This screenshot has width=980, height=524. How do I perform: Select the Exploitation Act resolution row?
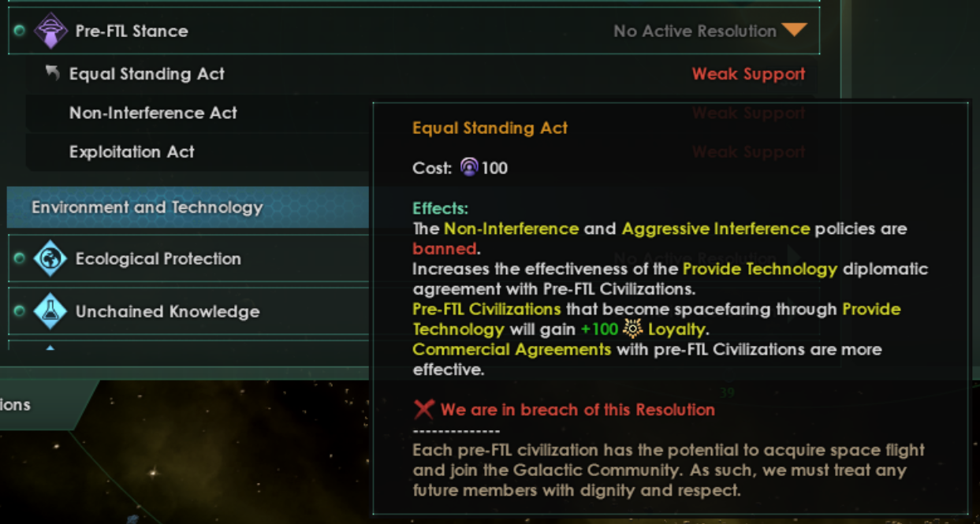click(x=132, y=152)
